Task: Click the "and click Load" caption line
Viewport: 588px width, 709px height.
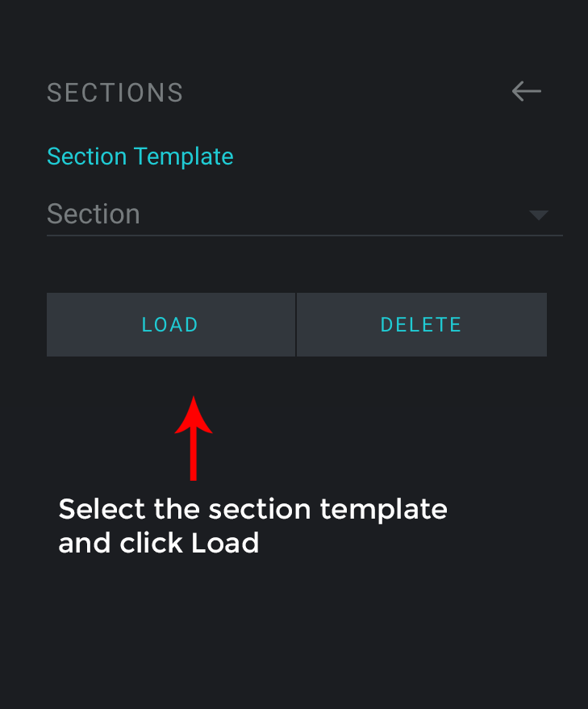Action: tap(159, 543)
